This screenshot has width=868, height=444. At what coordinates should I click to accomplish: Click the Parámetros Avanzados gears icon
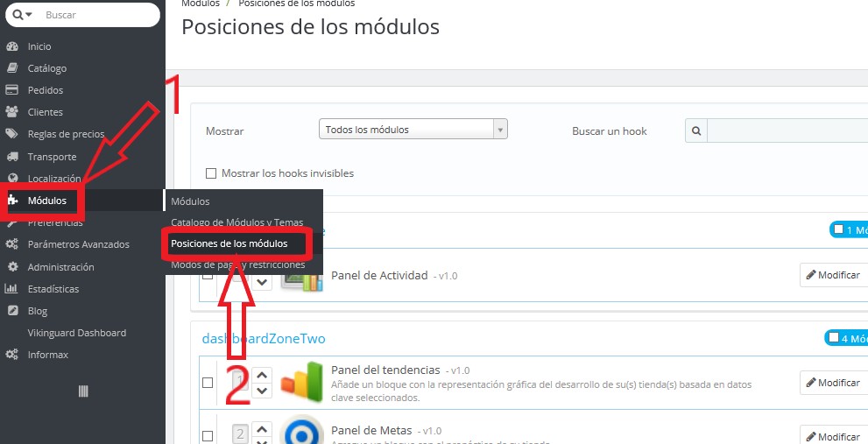[x=12, y=244]
